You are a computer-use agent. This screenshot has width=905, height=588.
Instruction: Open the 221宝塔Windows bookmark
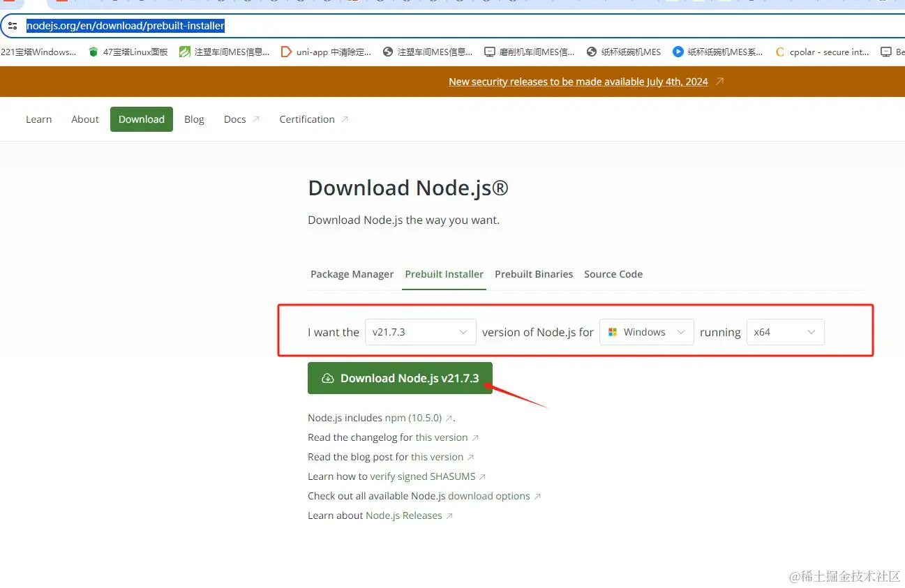(38, 52)
